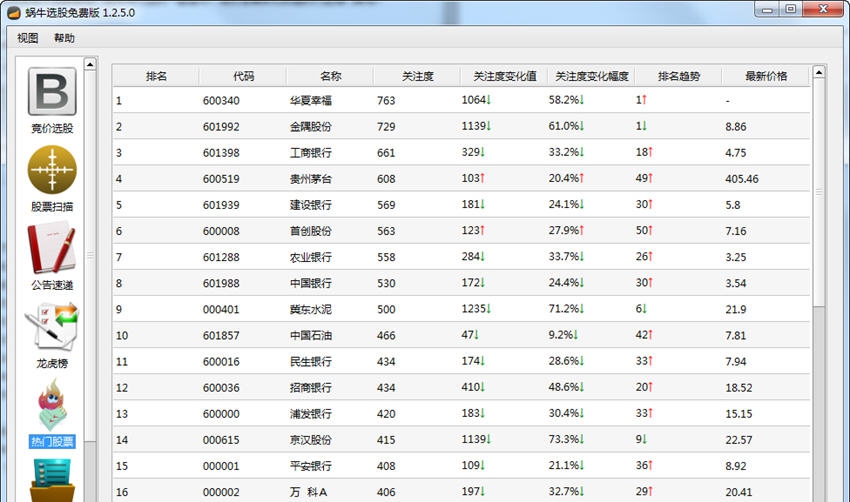The image size is (850, 502).
Task: Click sidebar scrollbar up arrow
Action: (x=90, y=64)
